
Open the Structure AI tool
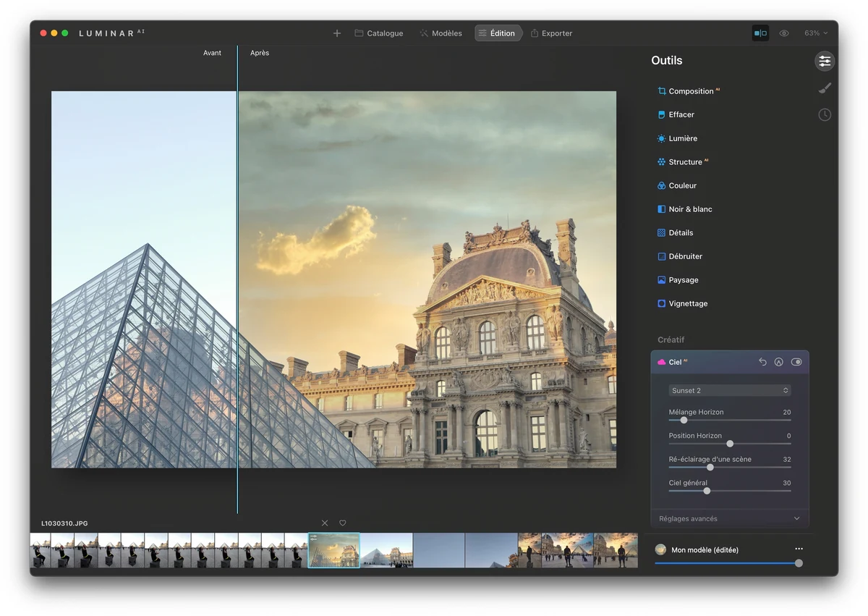[682, 162]
